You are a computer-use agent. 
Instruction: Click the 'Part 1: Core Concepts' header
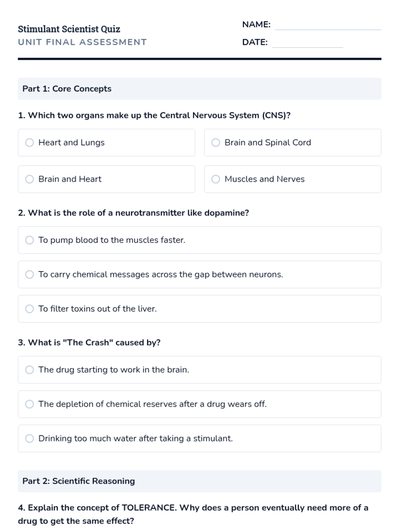click(x=67, y=89)
